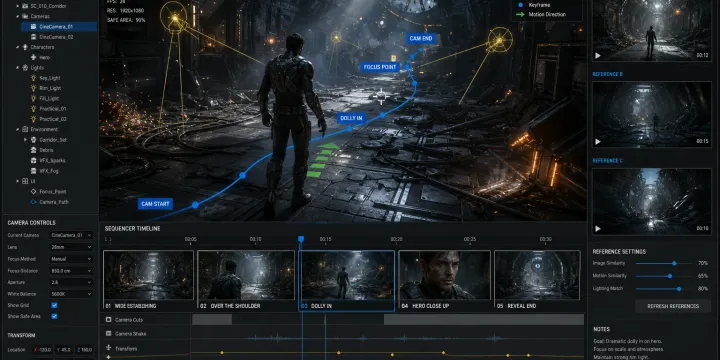Open the Focus Method dropdown
The width and height of the screenshot is (720, 360).
point(71,259)
